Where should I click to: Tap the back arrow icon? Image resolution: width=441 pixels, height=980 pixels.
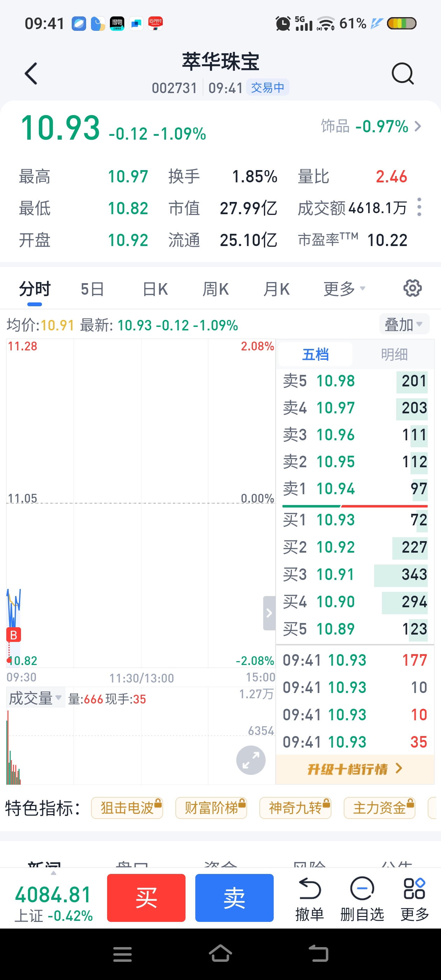click(x=31, y=73)
